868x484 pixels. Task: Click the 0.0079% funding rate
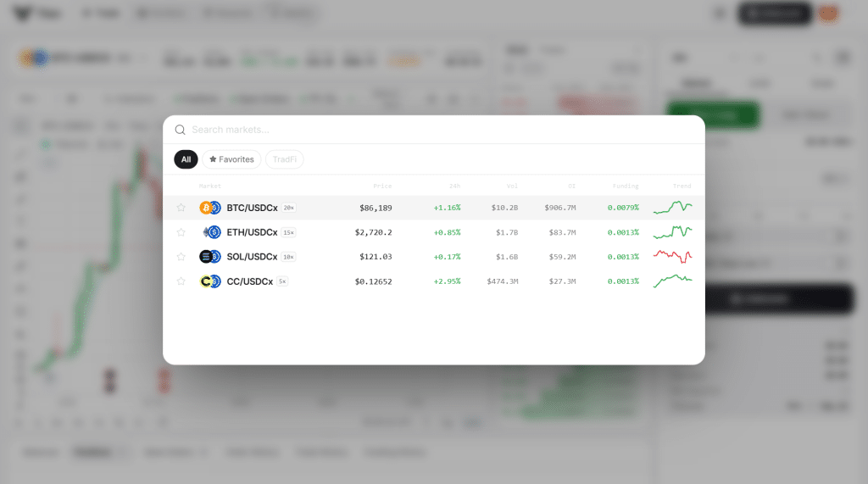pos(623,208)
